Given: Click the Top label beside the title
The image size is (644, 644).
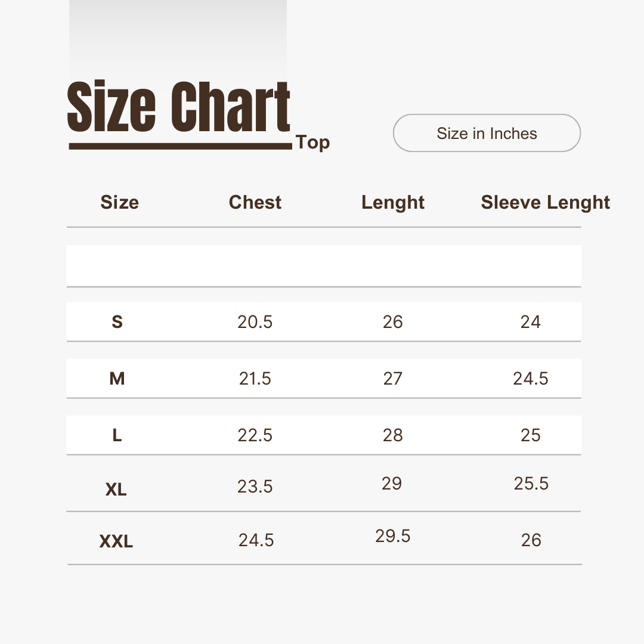Looking at the screenshot, I should tap(312, 143).
